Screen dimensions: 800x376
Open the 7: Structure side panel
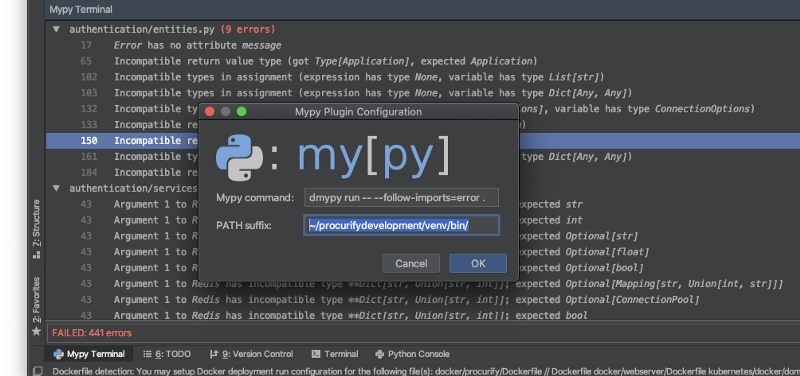tap(36, 228)
